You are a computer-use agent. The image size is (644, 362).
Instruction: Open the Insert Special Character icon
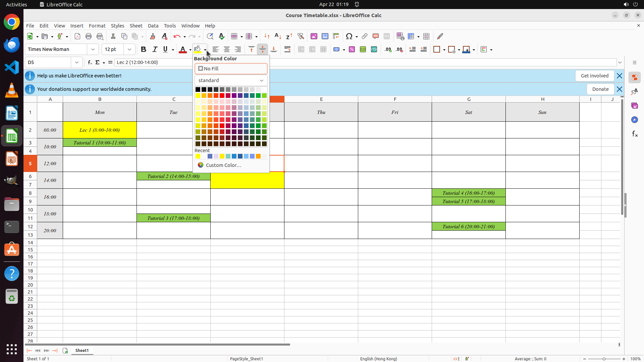coord(349,36)
